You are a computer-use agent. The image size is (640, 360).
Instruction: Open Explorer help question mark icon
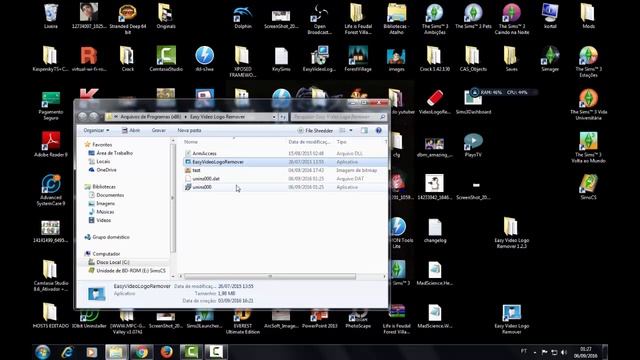point(378,131)
